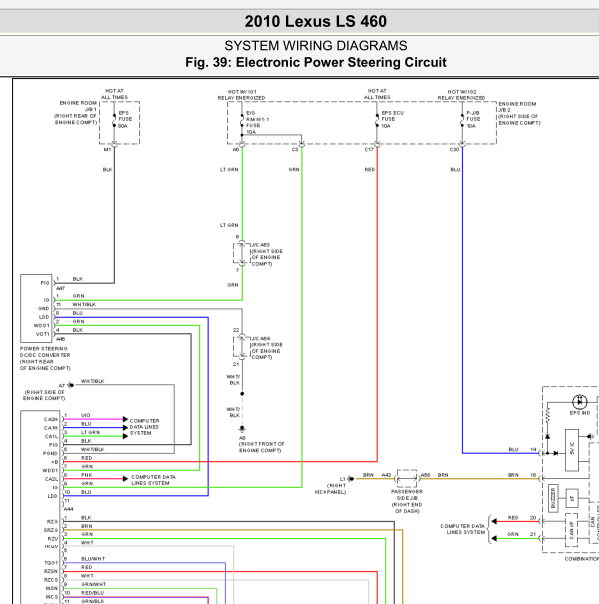Image resolution: width=599 pixels, height=604 pixels.
Task: Click the ENGINE ROOM J/B 1 label
Action: [x=76, y=112]
